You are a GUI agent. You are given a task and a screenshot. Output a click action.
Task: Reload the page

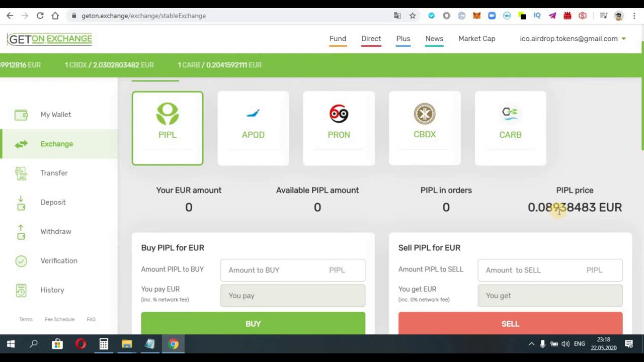coord(40,16)
